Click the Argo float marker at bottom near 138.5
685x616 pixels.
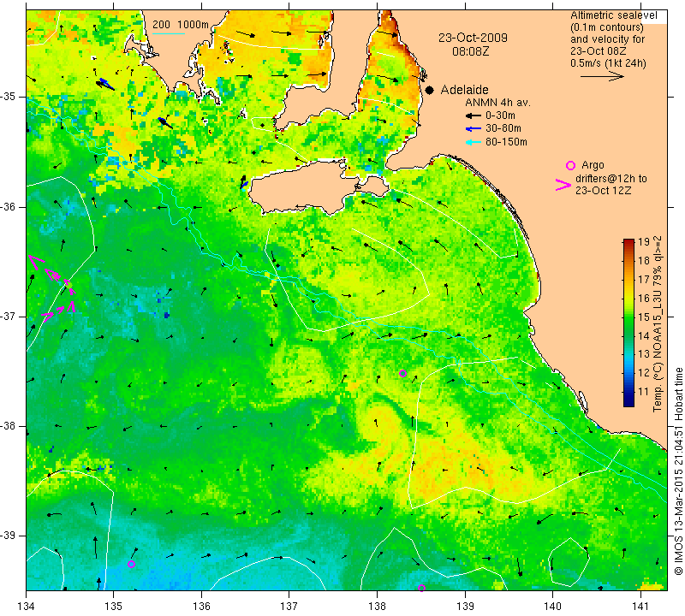[421, 588]
